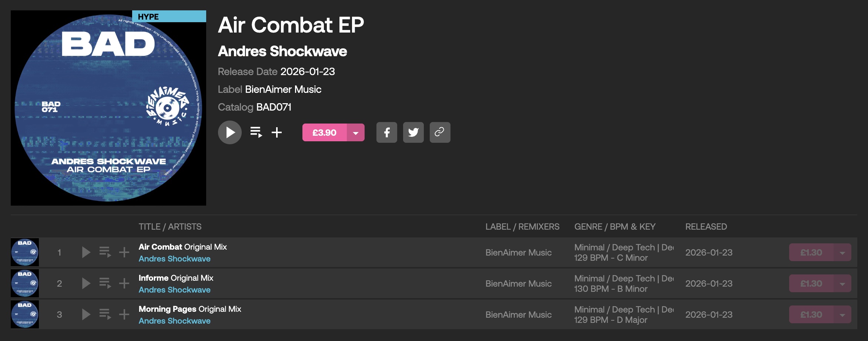Expand the £3.90 purchase options dropdown
Image resolution: width=868 pixels, height=341 pixels.
click(356, 133)
